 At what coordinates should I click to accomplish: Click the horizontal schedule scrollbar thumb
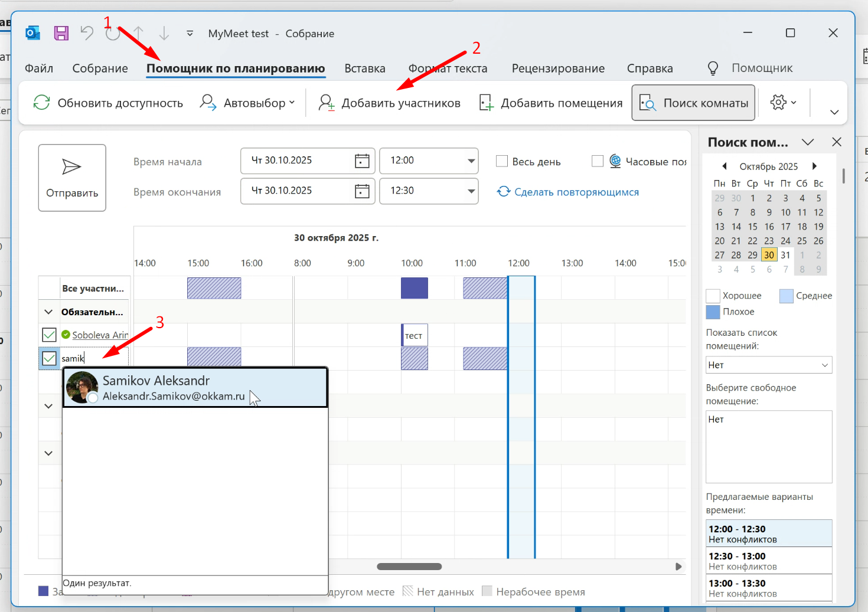click(409, 567)
